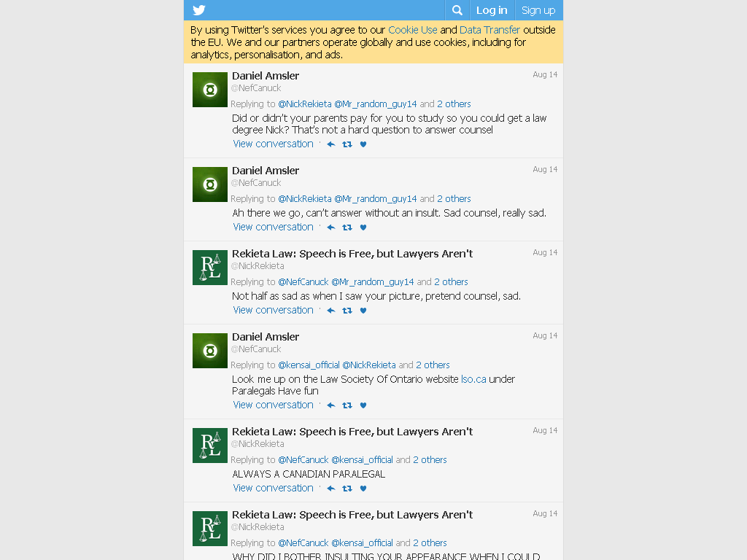View conversation for the first tweet

[x=273, y=144]
